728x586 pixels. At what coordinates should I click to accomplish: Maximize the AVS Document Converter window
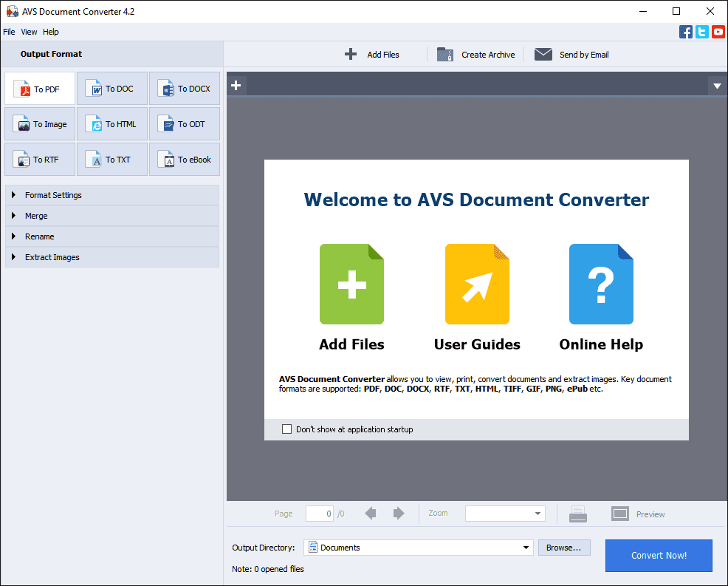(676, 11)
